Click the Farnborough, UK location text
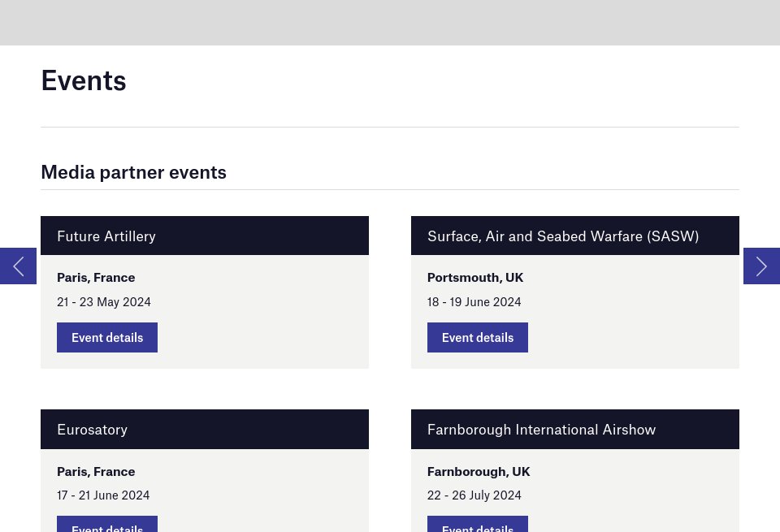 pyautogui.click(x=479, y=471)
